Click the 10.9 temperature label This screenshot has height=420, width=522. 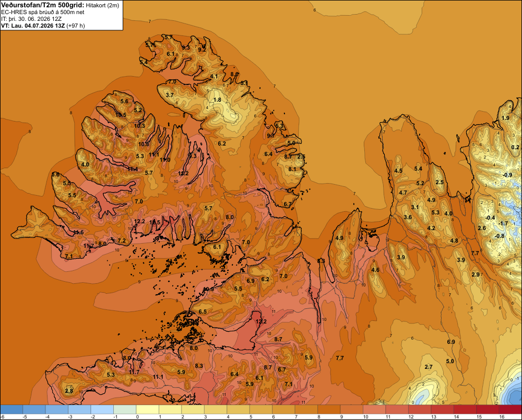click(x=208, y=289)
